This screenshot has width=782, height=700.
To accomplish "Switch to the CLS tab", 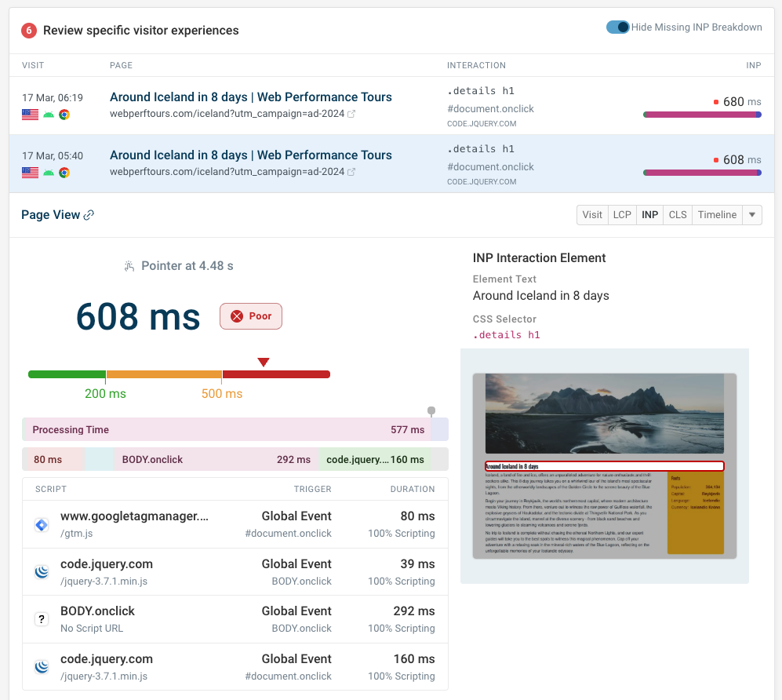I will [x=677, y=215].
